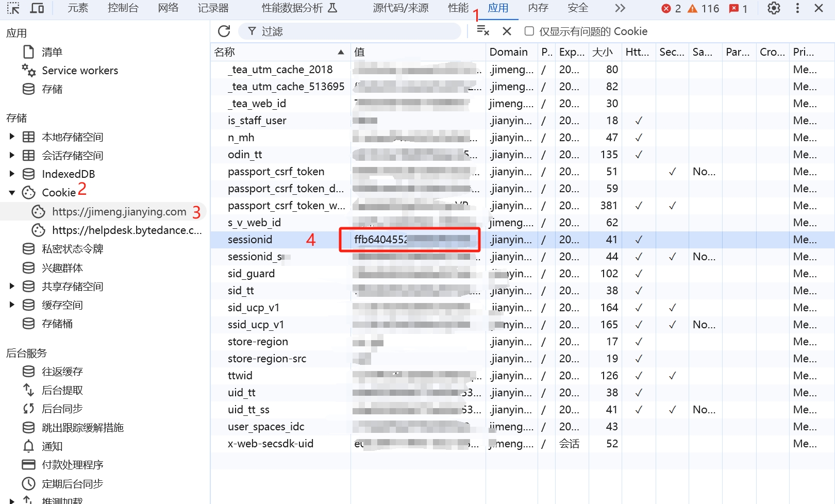
Task: Sort cookies by the 名称 column header
Action: pos(278,52)
